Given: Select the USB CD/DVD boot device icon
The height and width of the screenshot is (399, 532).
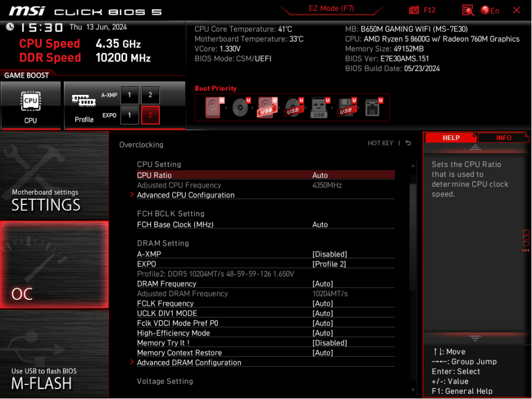Looking at the screenshot, I should coord(294,108).
